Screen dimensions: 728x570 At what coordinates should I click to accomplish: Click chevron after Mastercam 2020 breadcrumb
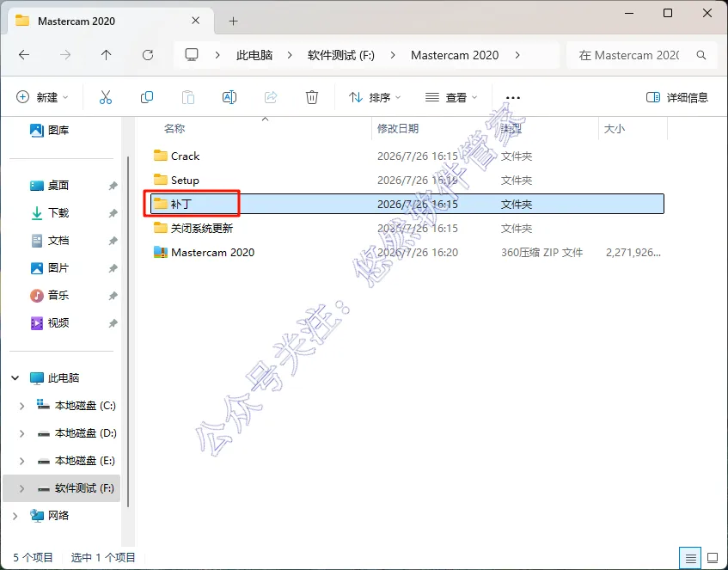[x=517, y=55]
